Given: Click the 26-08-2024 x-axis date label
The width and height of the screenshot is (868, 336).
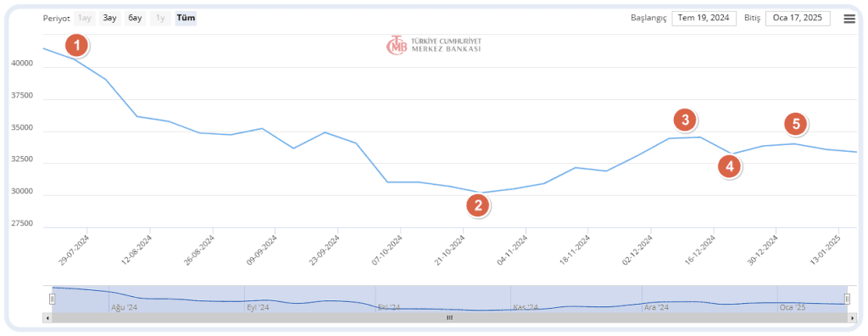Looking at the screenshot, I should (x=198, y=250).
